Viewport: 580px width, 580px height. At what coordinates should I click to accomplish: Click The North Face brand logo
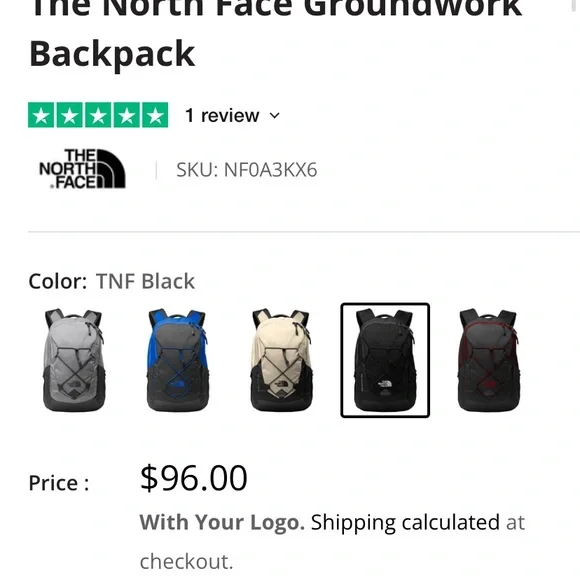point(82,169)
